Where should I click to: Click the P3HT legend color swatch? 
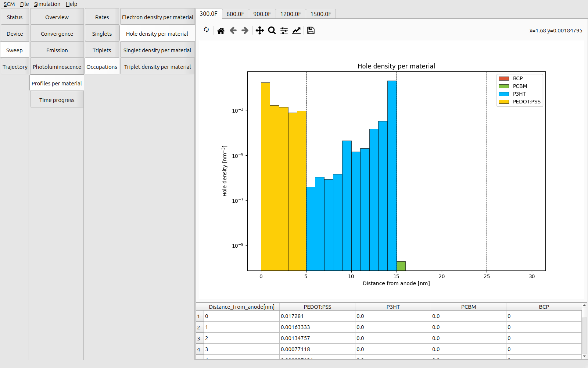pyautogui.click(x=503, y=94)
